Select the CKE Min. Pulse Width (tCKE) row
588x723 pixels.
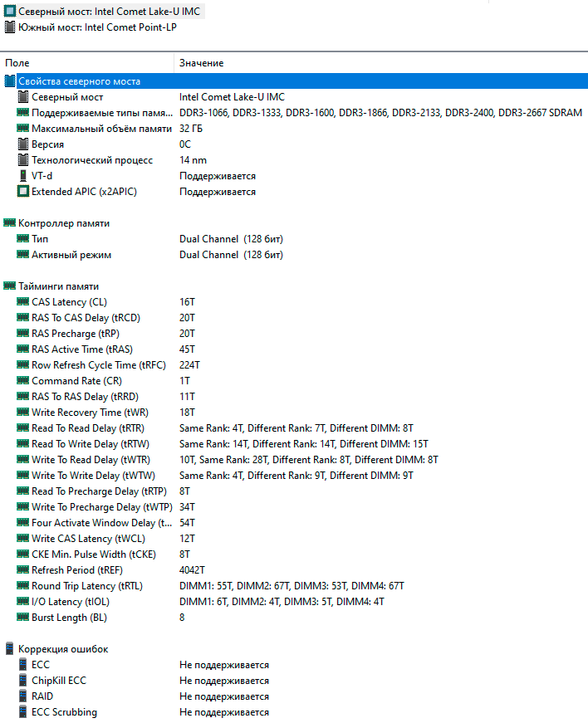tap(295, 554)
